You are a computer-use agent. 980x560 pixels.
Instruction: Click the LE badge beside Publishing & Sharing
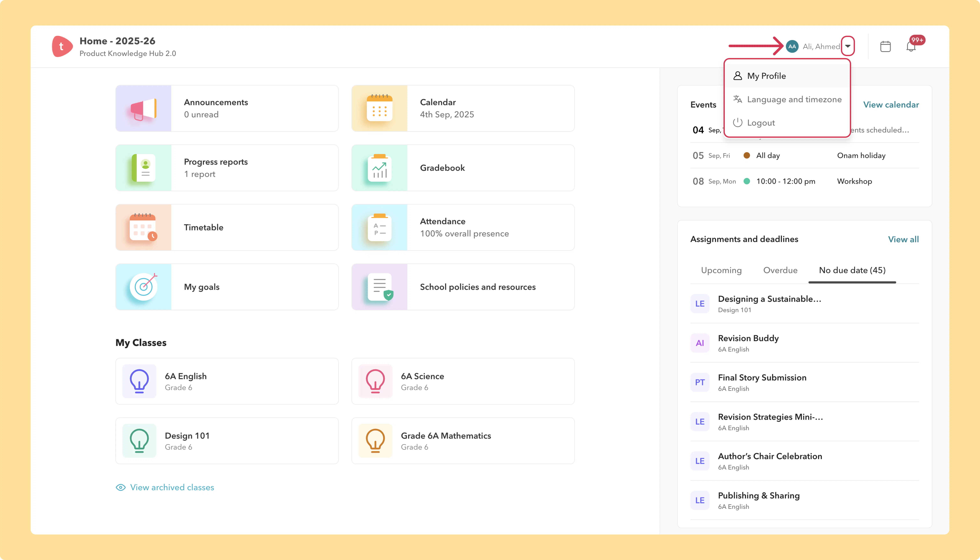[x=700, y=500]
